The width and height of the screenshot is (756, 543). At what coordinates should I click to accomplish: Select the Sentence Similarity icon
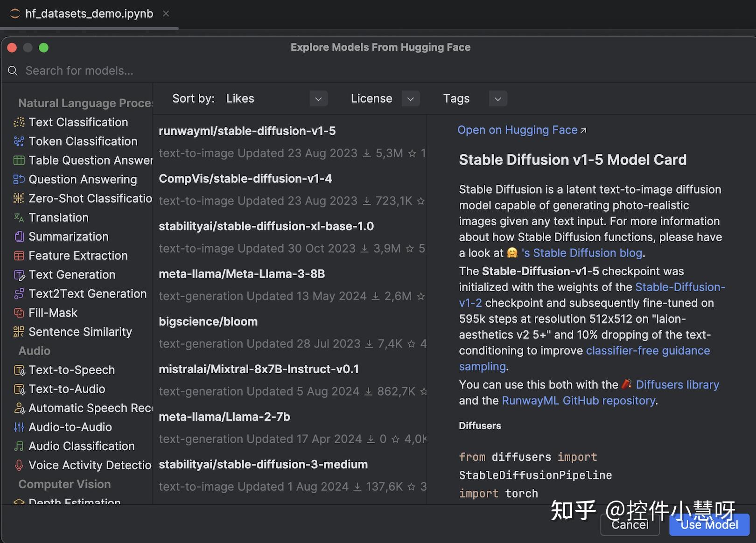[19, 332]
